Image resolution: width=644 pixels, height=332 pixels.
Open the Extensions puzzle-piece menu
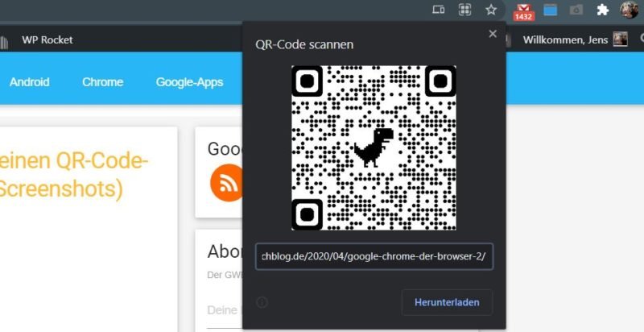point(602,10)
